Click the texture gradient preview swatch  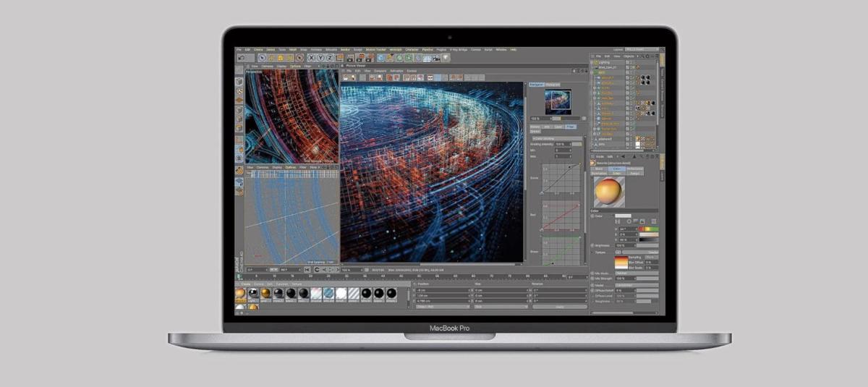tap(621, 263)
